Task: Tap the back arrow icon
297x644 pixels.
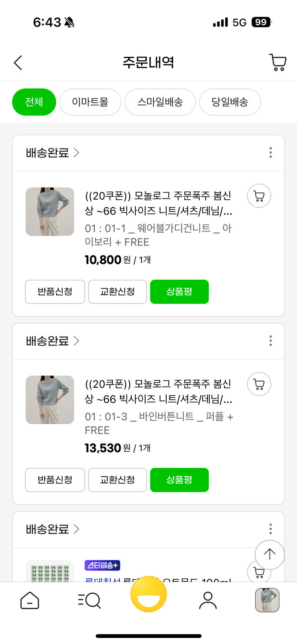Action: point(18,63)
